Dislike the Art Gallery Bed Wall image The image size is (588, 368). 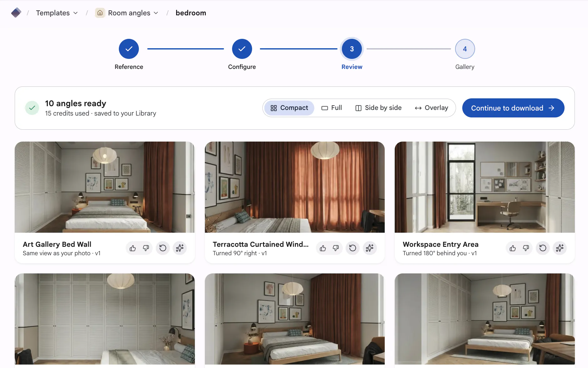click(x=146, y=248)
